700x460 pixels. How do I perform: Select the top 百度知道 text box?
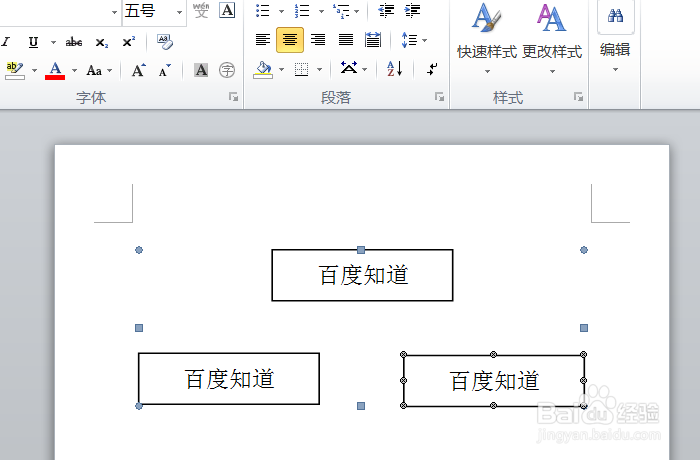(x=362, y=275)
